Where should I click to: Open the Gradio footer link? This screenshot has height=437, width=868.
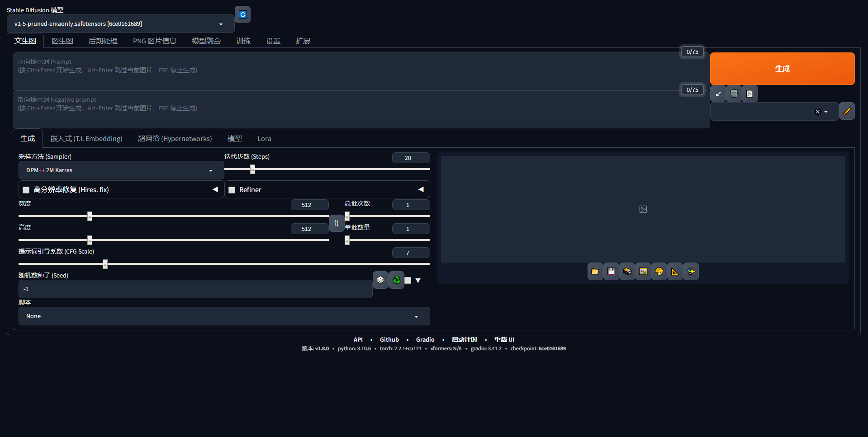pyautogui.click(x=425, y=340)
